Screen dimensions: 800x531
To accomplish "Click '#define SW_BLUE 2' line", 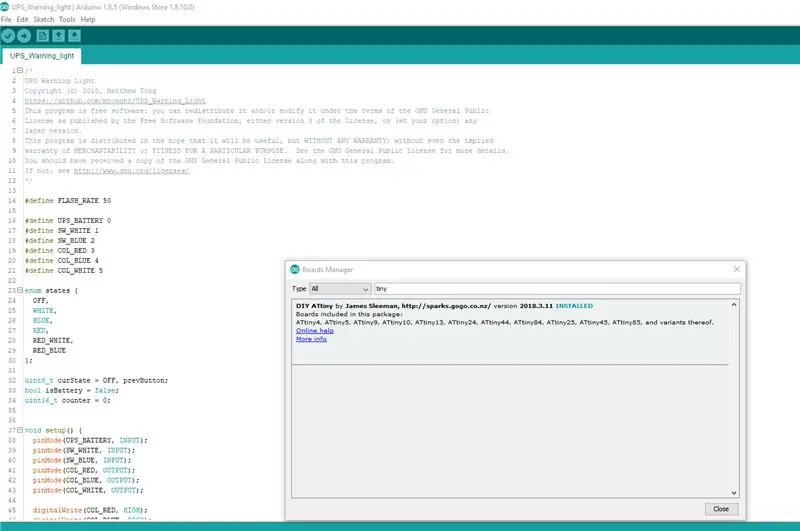I will click(x=60, y=240).
